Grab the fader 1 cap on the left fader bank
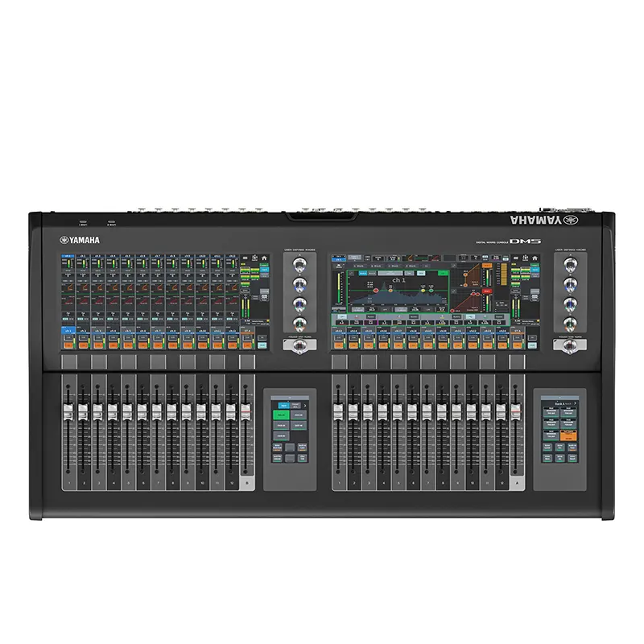Viewport: 644px width, 644px height. pos(68,412)
